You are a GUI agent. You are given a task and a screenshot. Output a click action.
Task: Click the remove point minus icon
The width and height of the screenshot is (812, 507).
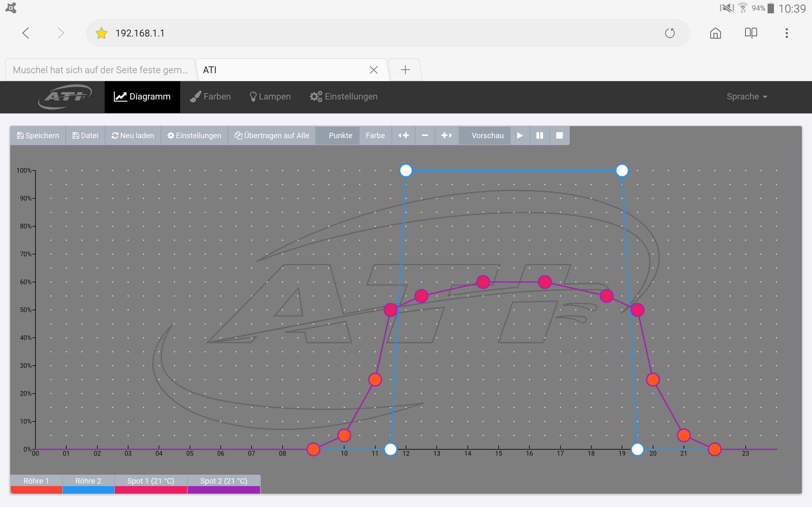pyautogui.click(x=425, y=136)
